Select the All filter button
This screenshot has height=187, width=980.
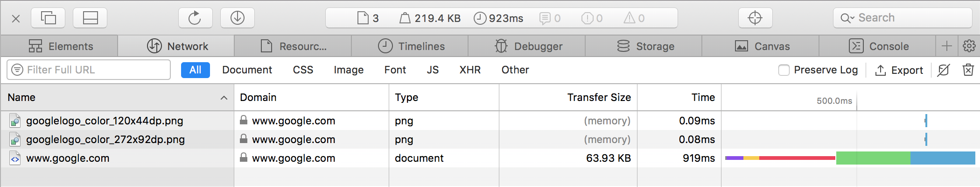[x=196, y=70]
